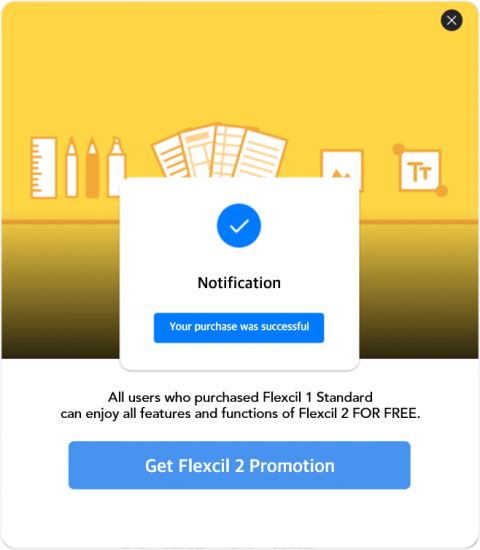Click the fanned document pages illustration
The width and height of the screenshot is (480, 550).
[x=220, y=150]
